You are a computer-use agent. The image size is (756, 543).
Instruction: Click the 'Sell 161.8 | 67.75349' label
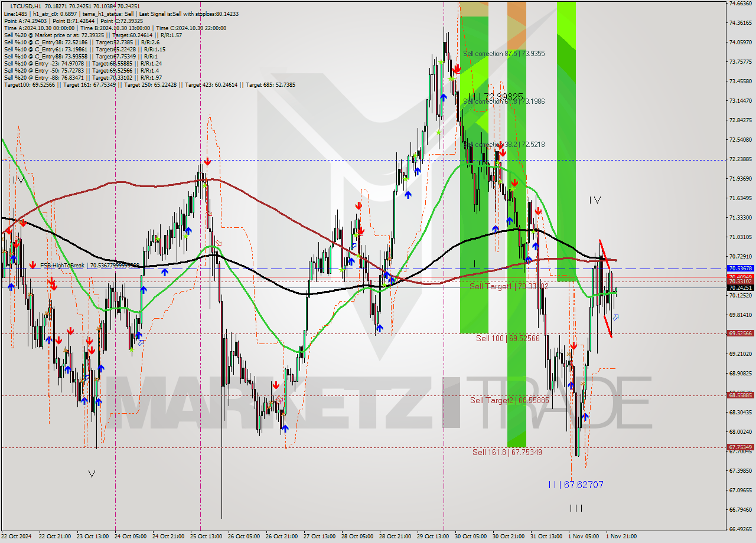coord(507,452)
